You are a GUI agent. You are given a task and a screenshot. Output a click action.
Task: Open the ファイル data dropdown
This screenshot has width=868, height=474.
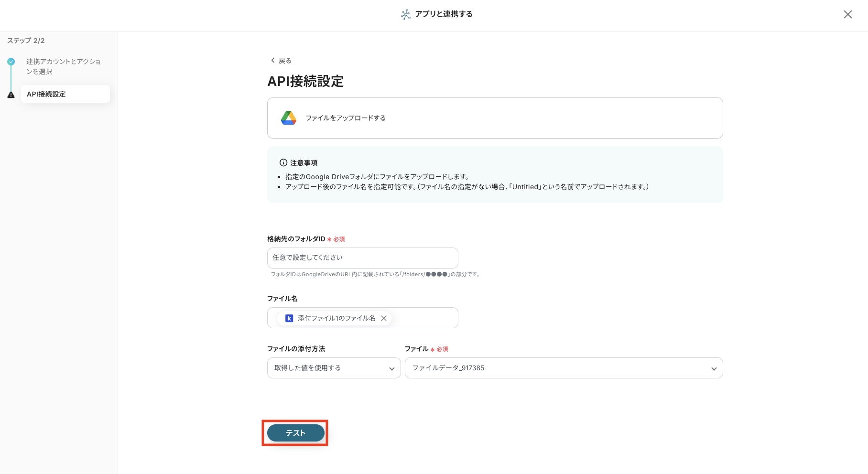[564, 368]
